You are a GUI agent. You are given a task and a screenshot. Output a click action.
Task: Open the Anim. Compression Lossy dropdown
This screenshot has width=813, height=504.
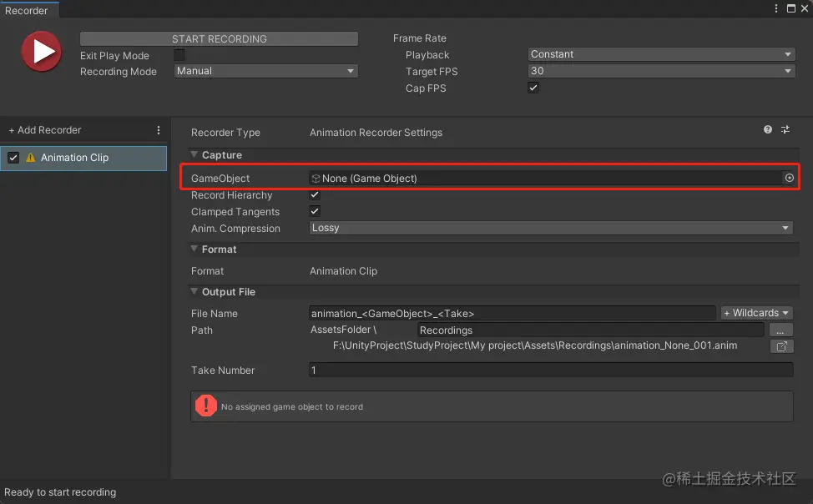pos(551,228)
